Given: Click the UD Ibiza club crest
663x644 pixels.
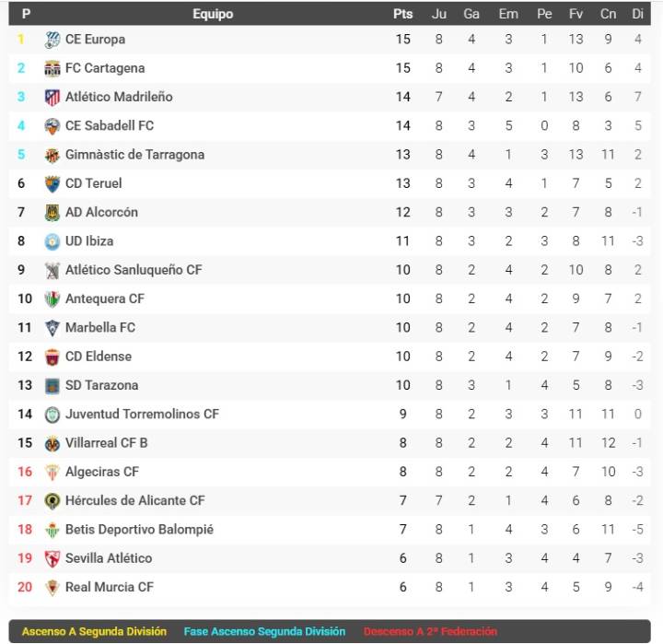Looking at the screenshot, I should 52,241.
